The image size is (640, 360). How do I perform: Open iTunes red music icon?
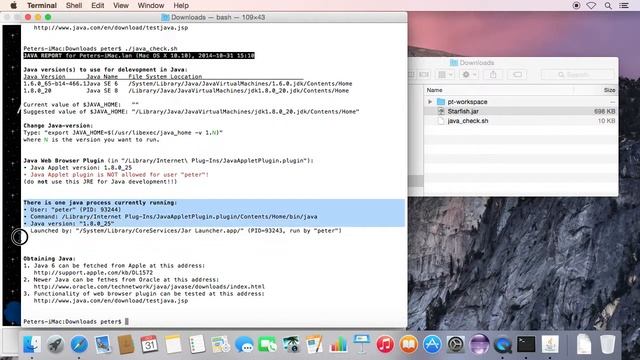point(385,344)
